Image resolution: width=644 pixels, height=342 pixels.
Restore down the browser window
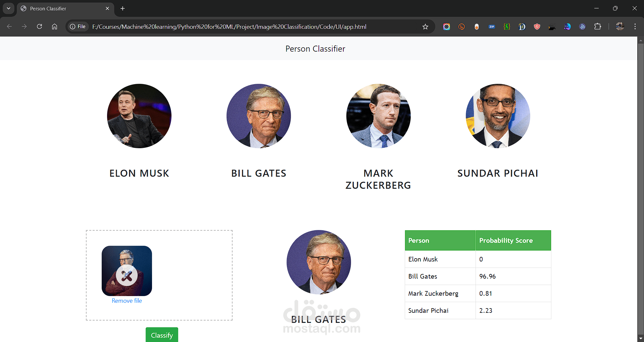tap(615, 8)
